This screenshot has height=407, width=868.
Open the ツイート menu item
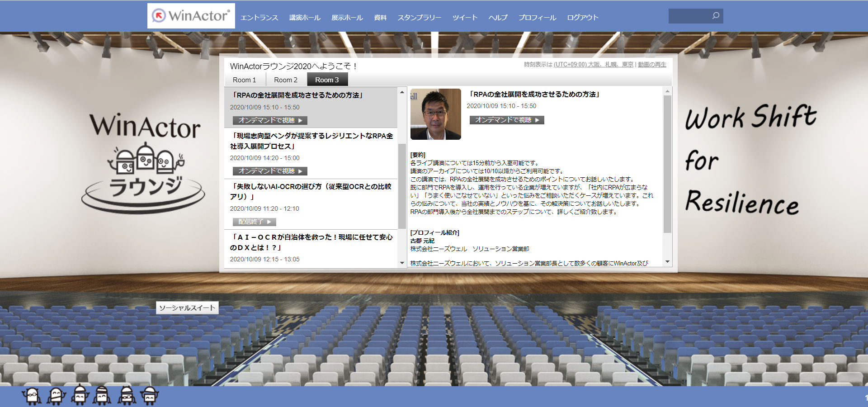[x=465, y=18]
